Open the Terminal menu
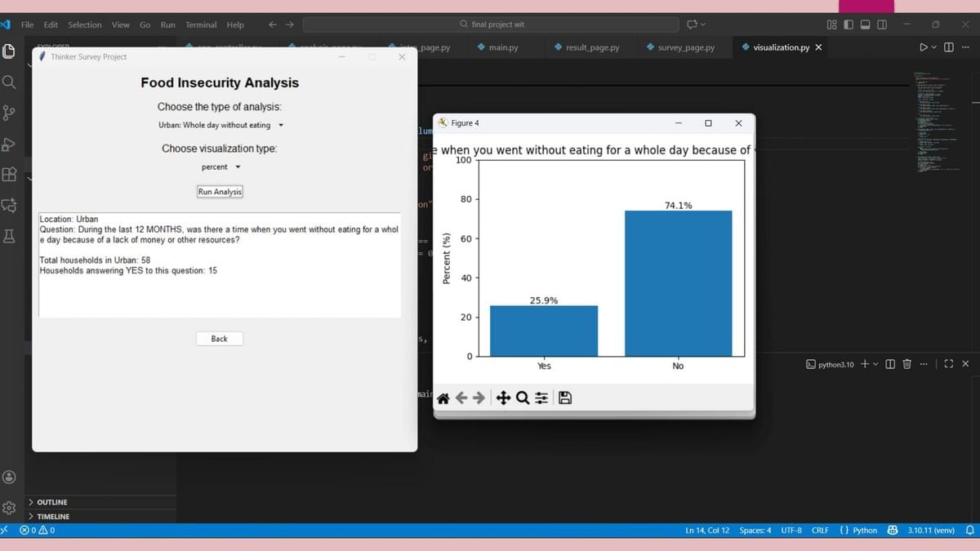 (x=200, y=24)
